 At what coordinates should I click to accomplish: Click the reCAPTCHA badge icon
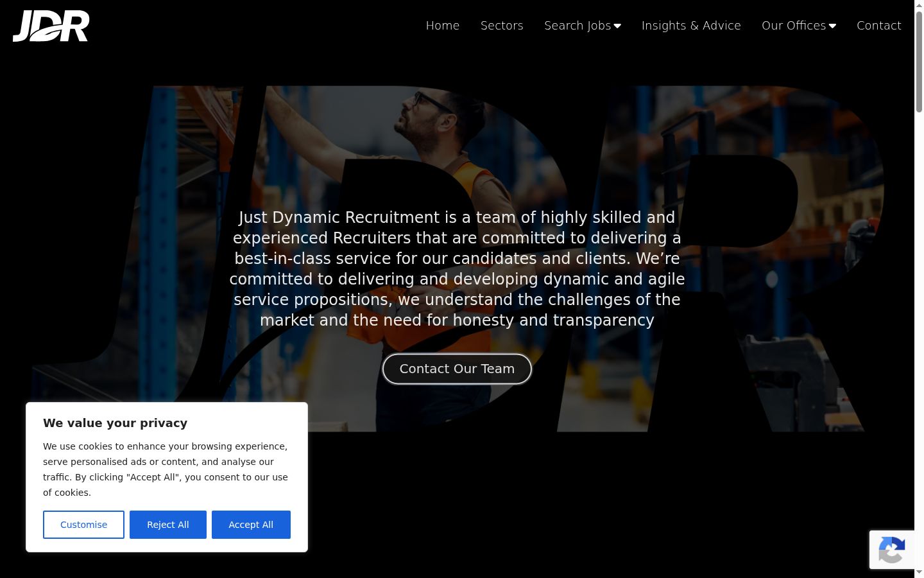coord(892,550)
